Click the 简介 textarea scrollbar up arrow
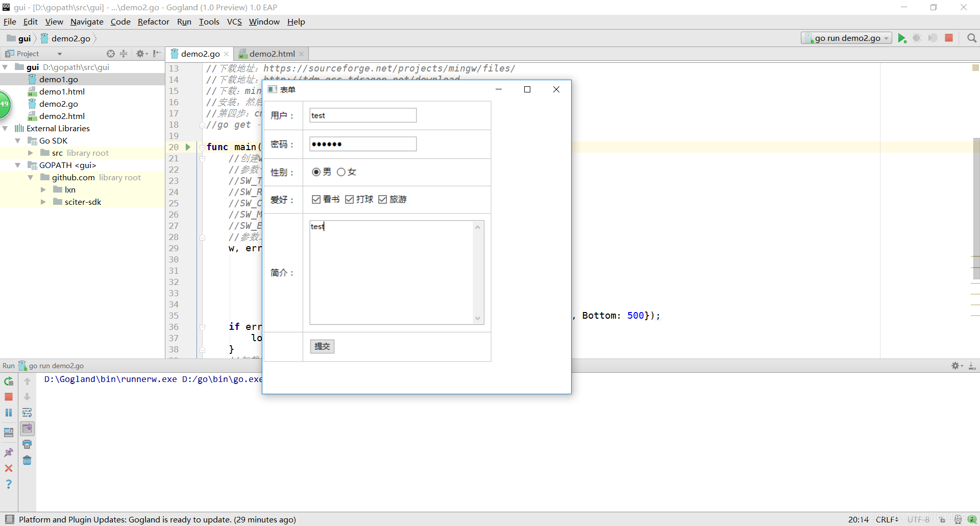 478,227
